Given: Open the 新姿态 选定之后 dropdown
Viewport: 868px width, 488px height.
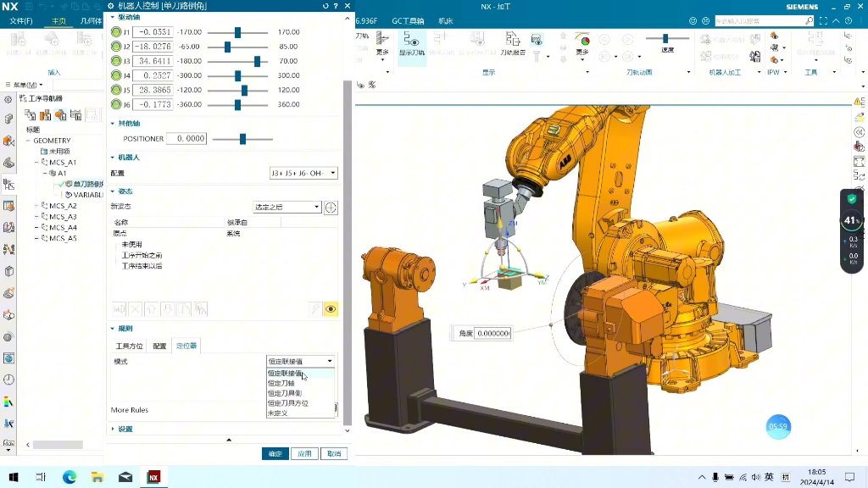Looking at the screenshot, I should (287, 208).
